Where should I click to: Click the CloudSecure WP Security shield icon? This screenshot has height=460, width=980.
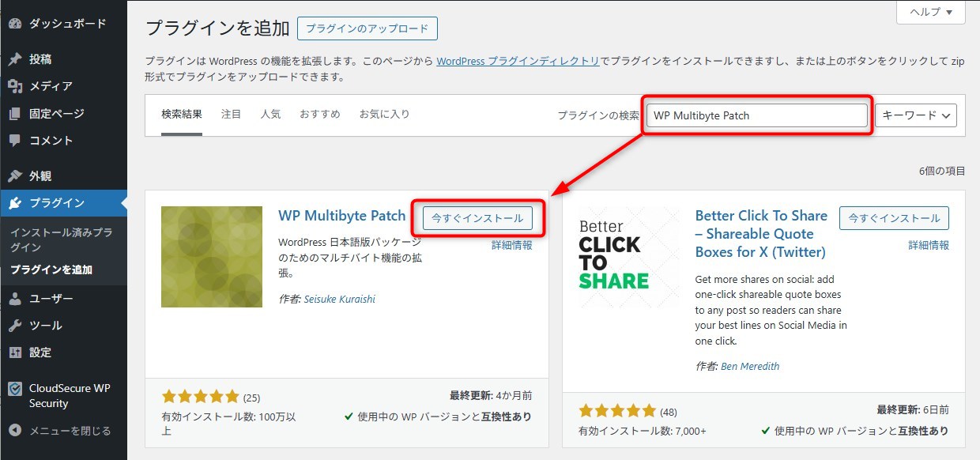point(14,389)
